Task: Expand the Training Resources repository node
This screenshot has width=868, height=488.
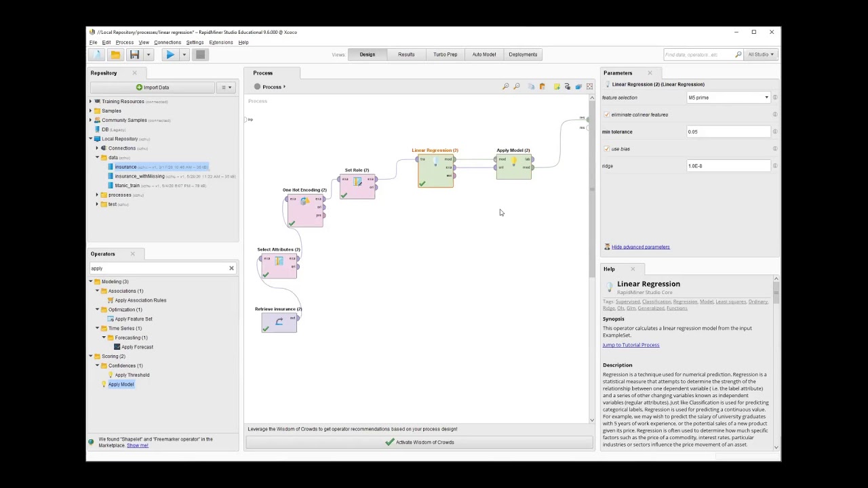Action: (x=91, y=102)
